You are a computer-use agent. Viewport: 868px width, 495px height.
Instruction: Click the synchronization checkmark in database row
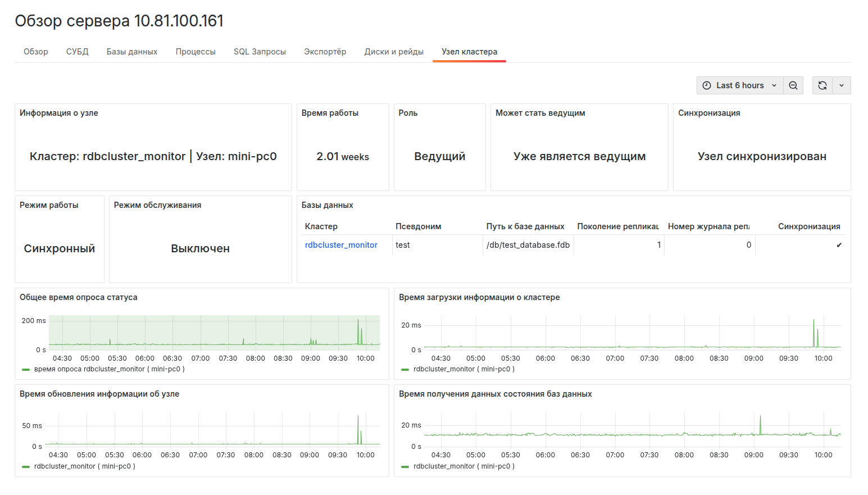pos(839,245)
